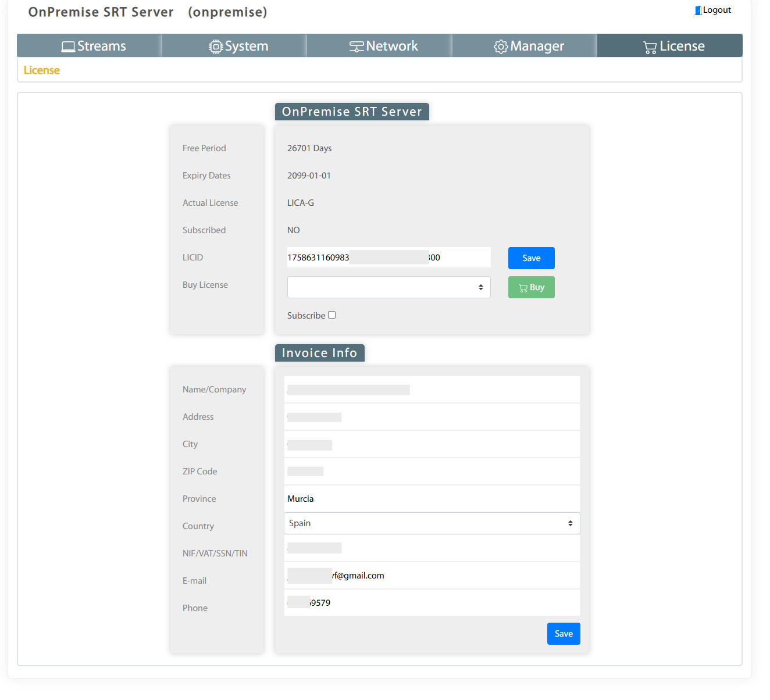Viewport: 770px width, 700px height.
Task: Click the License shopping cart icon
Action: point(650,46)
